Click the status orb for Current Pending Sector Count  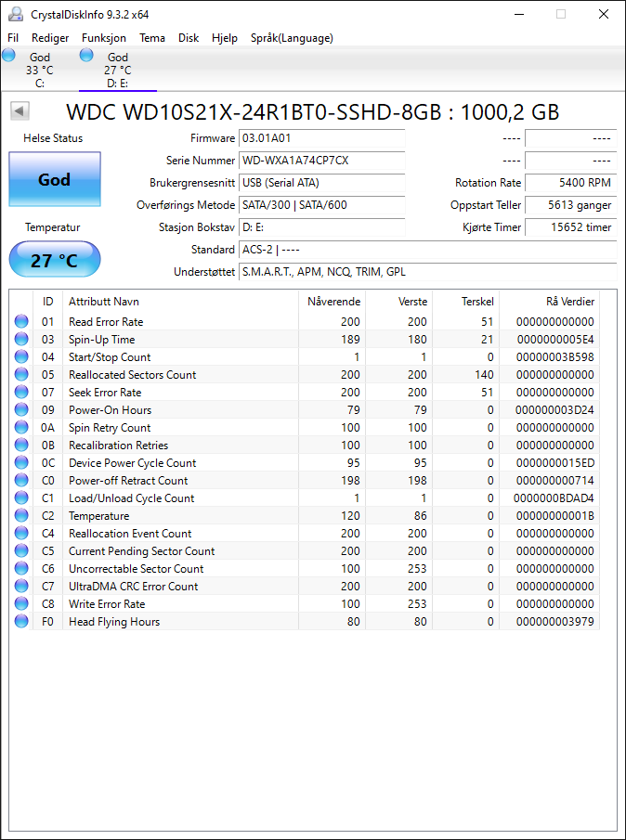click(x=21, y=551)
